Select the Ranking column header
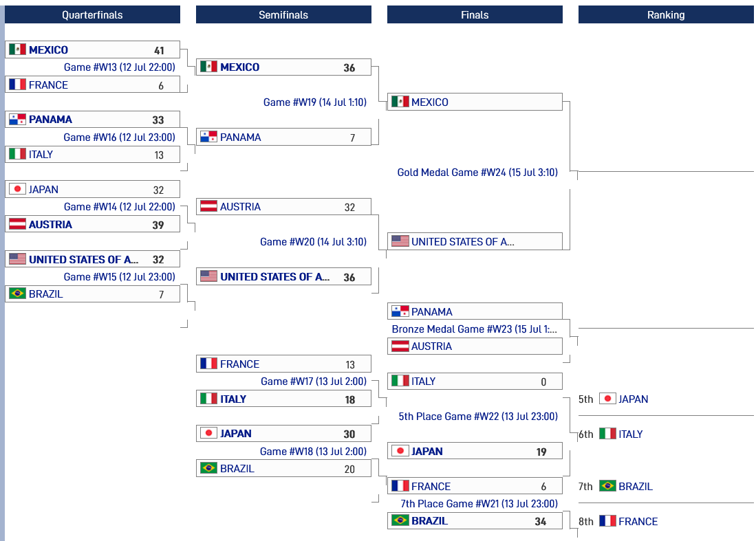Viewport: 756px width, 541px height. (x=666, y=14)
